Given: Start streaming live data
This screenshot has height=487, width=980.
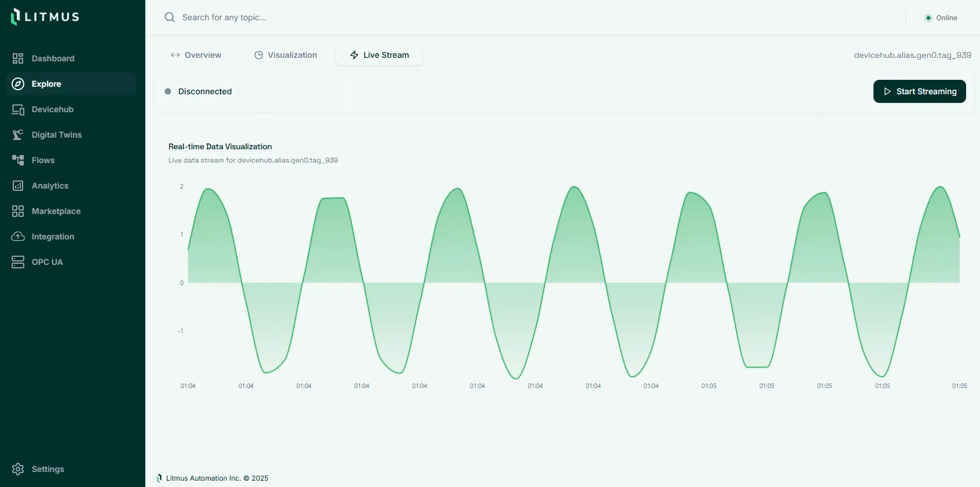Looking at the screenshot, I should [x=919, y=91].
